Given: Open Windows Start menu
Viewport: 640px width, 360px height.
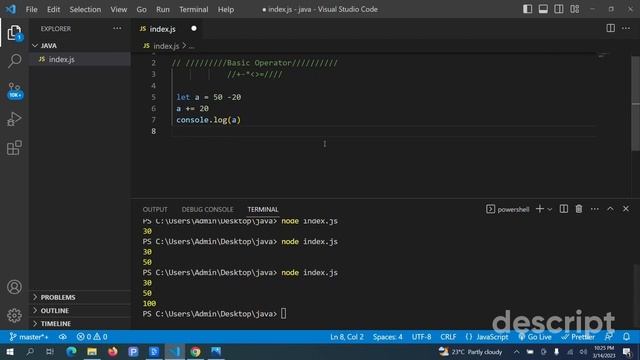Looking at the screenshot, I should pyautogui.click(x=10, y=351).
